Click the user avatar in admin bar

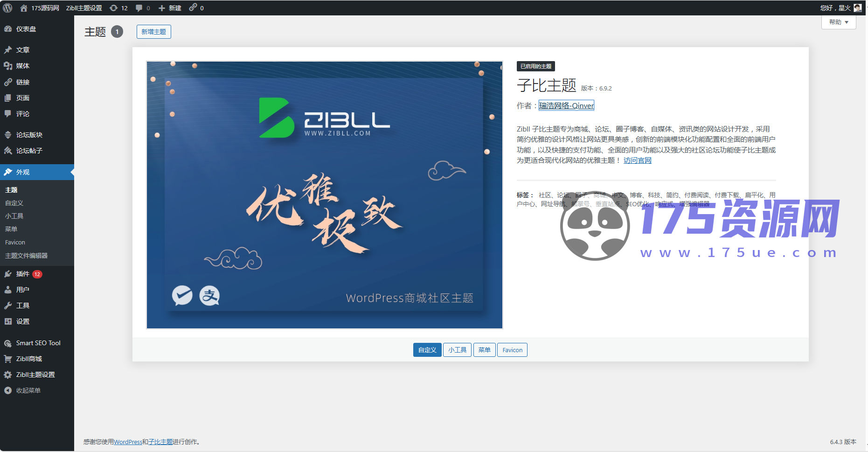(x=857, y=8)
